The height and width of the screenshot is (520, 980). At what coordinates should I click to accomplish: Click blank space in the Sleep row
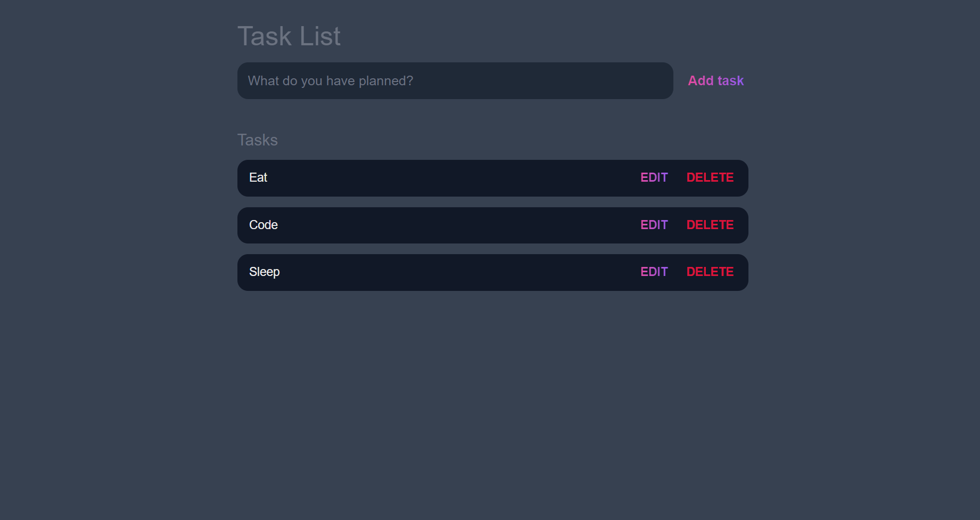point(452,272)
